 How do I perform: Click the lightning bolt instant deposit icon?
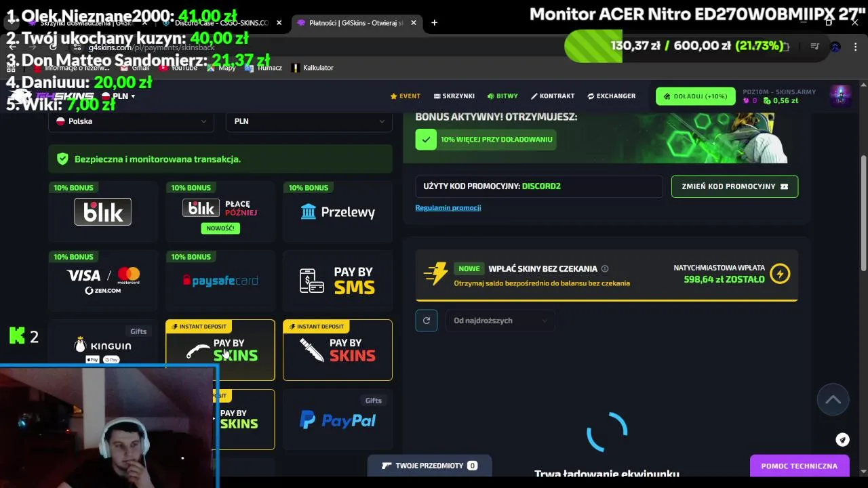click(780, 274)
